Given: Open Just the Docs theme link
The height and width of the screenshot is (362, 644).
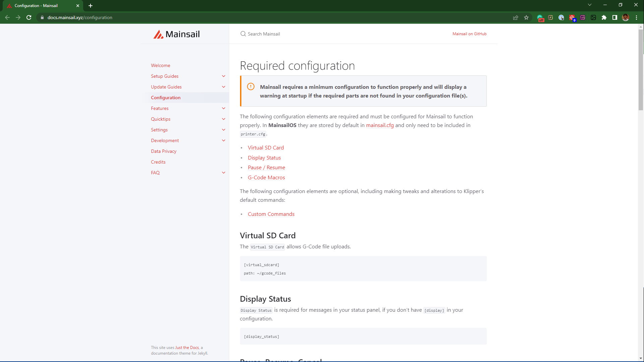Looking at the screenshot, I should point(187,348).
